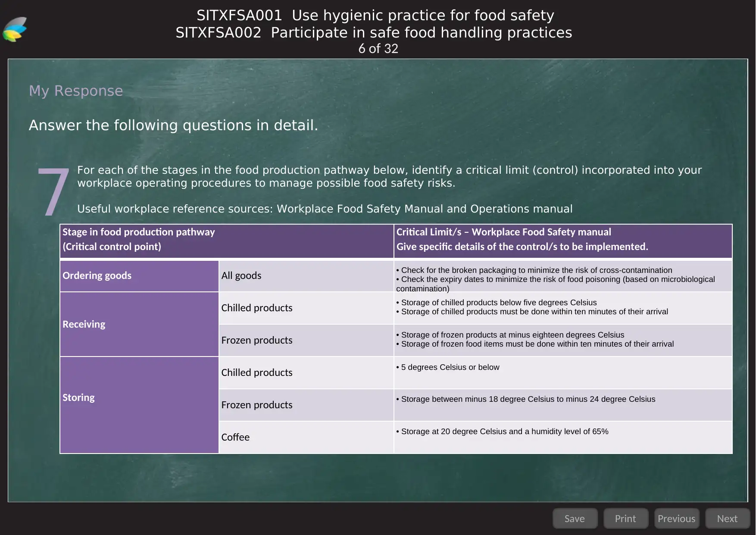This screenshot has height=535, width=756.
Task: Edit the '5 degrees Celsius or below' field
Action: (x=563, y=372)
